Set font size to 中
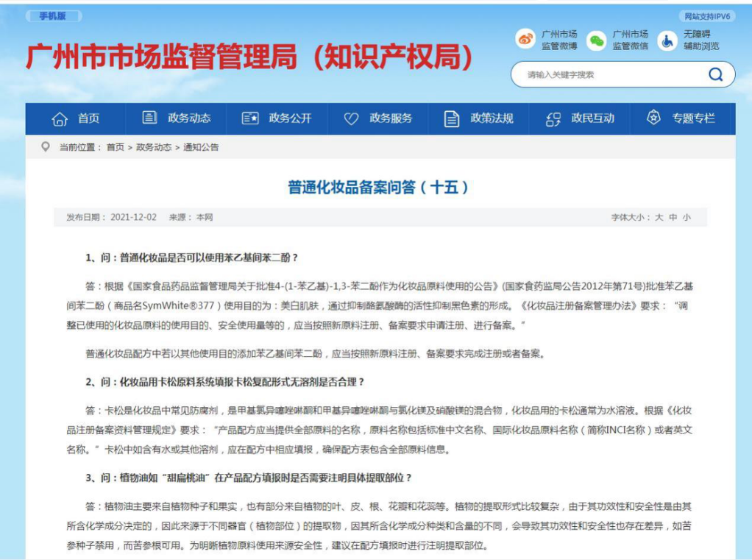This screenshot has width=752, height=560. pyautogui.click(x=673, y=218)
